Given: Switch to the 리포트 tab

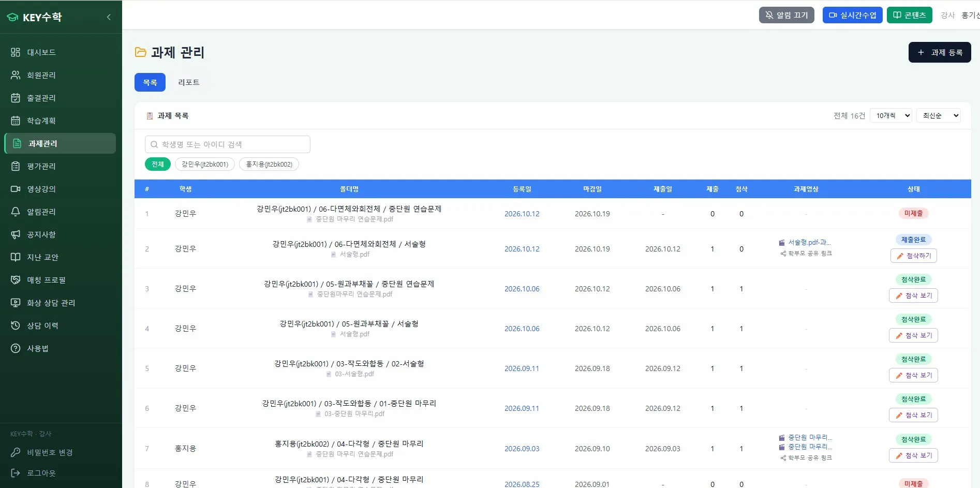Looking at the screenshot, I should click(189, 82).
